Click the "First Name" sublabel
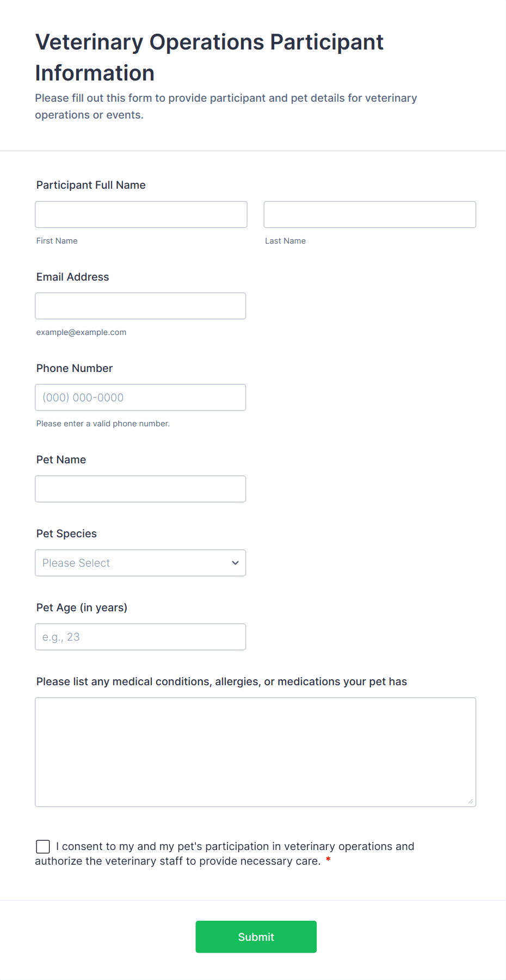Image resolution: width=506 pixels, height=980 pixels. point(57,241)
